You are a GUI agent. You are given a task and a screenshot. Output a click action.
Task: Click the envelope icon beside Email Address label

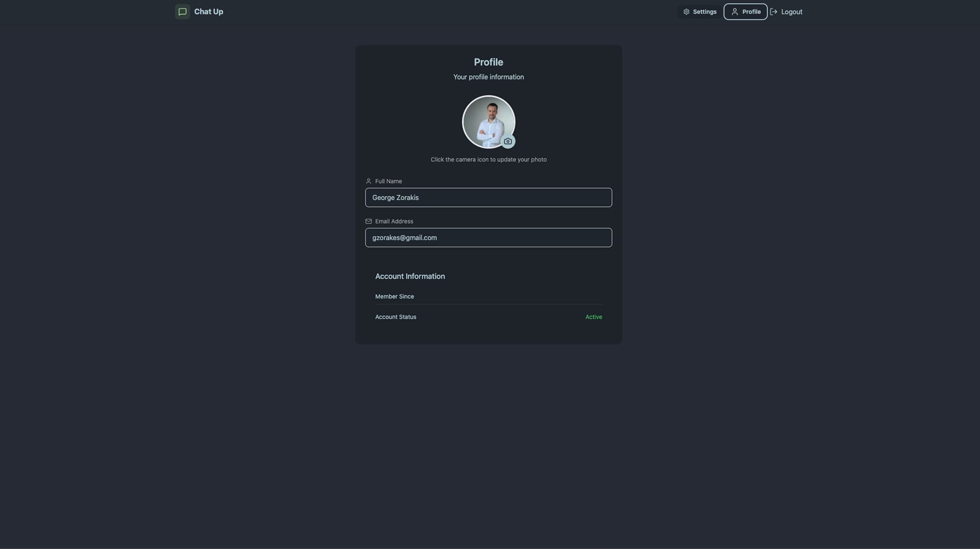click(x=368, y=221)
